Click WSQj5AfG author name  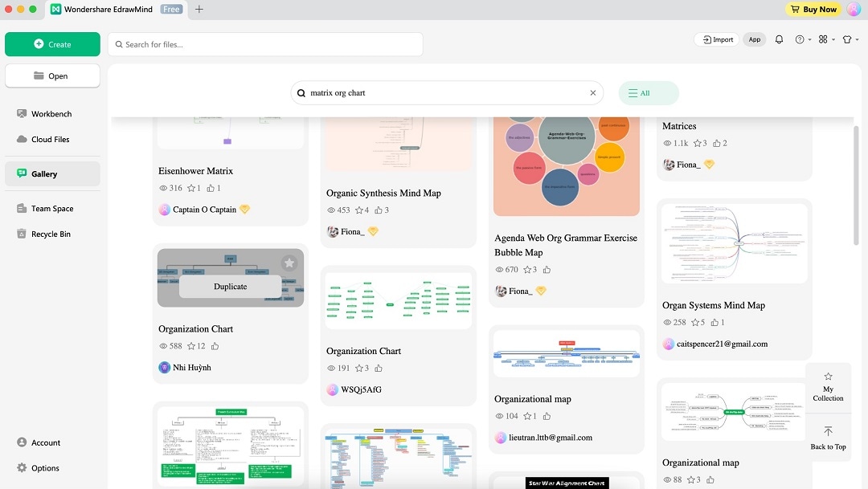(361, 389)
